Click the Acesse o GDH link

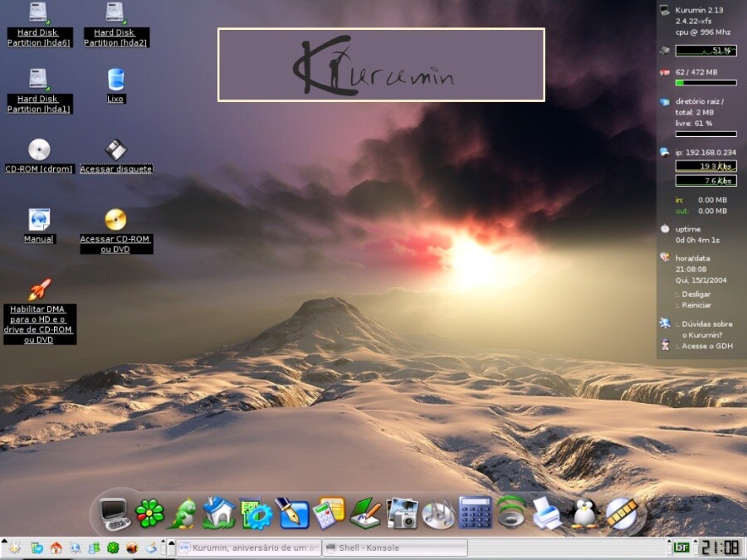click(x=705, y=346)
